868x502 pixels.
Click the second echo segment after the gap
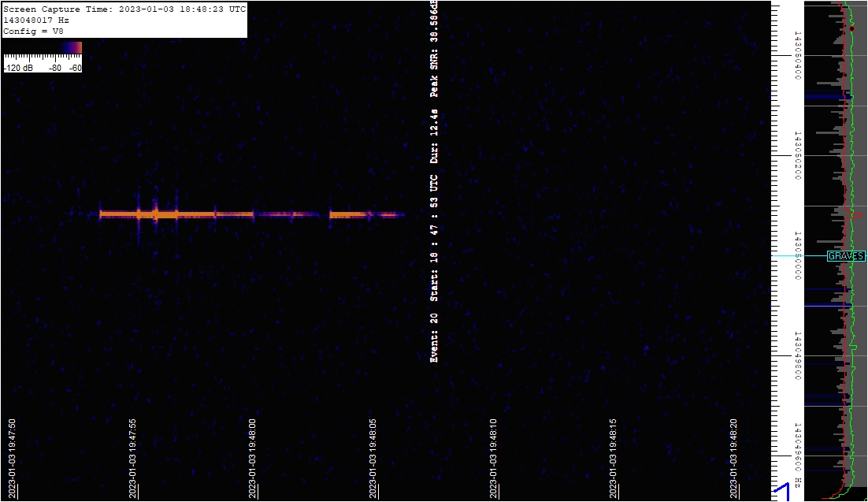350,214
